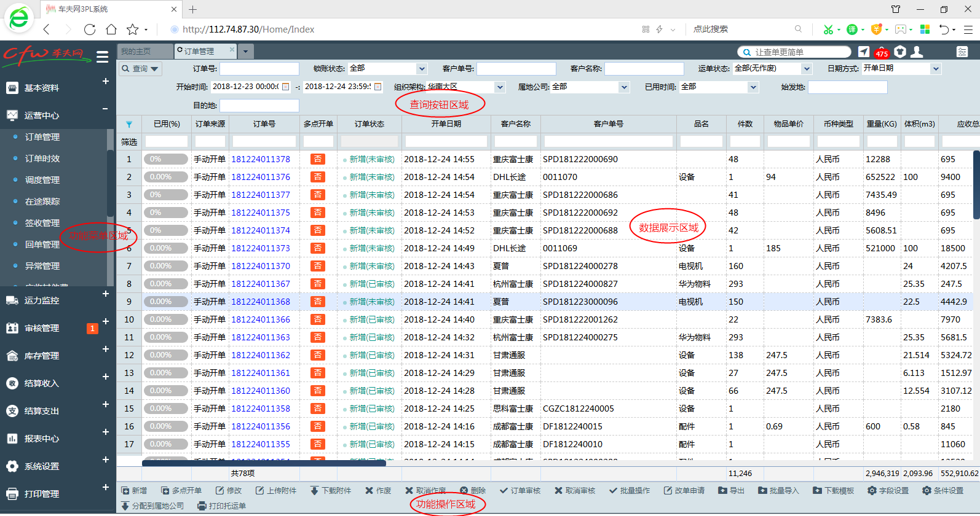Focus the 订单号 query input field
The width and height of the screenshot is (980, 516).
pyautogui.click(x=259, y=69)
